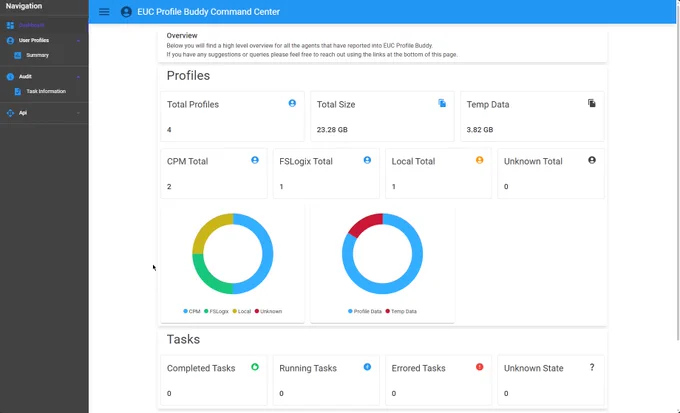Toggle Unknown legend item in chart
680x413 pixels.
point(268,311)
